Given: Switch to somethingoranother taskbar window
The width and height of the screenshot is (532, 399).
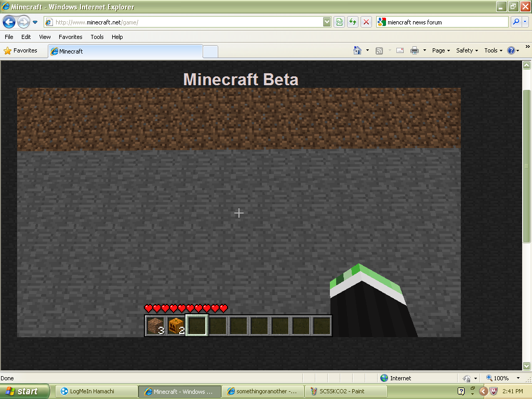Looking at the screenshot, I should [263, 391].
